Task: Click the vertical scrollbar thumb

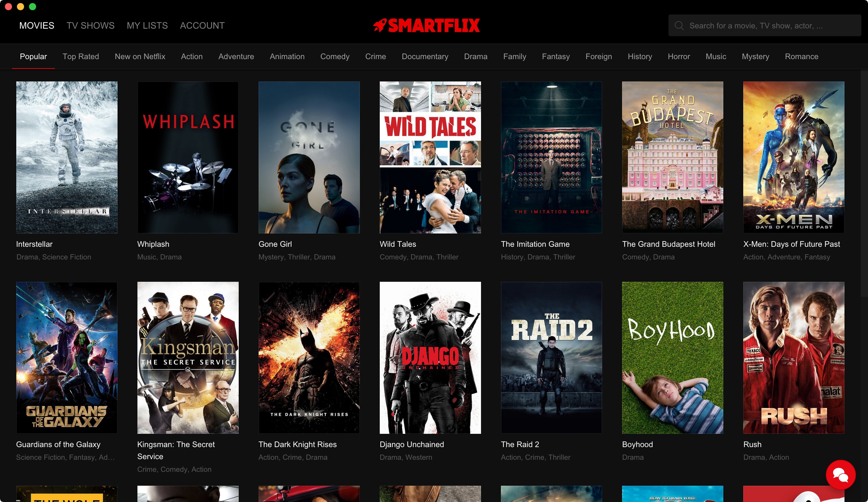Action: coord(865,183)
